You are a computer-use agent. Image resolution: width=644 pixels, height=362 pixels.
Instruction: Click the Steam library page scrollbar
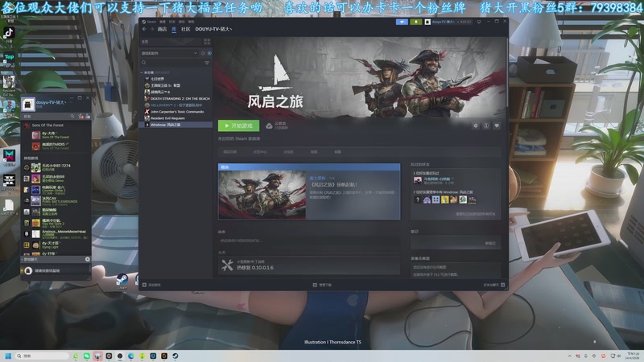tap(506, 74)
